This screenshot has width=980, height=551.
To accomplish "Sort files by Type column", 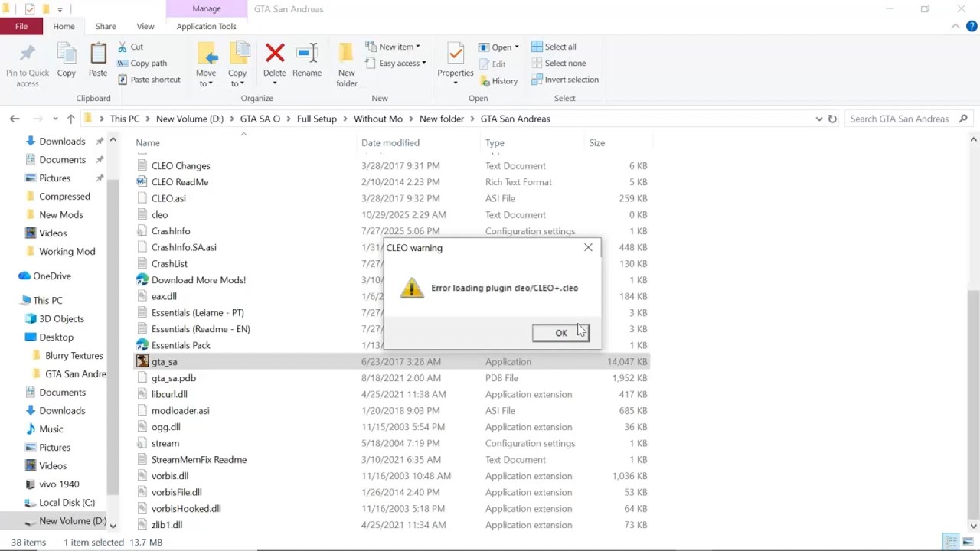I will coord(495,142).
